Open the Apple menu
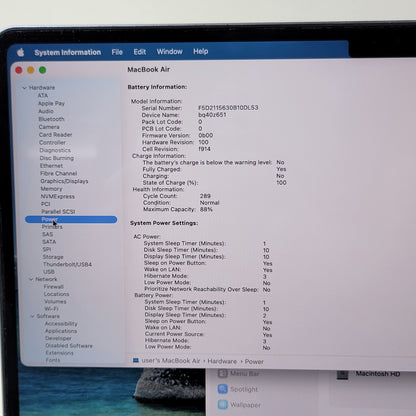Image resolution: width=416 pixels, height=416 pixels. 21,52
